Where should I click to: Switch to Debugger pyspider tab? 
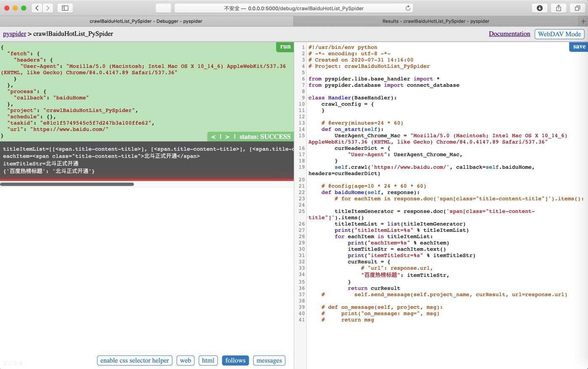click(146, 21)
